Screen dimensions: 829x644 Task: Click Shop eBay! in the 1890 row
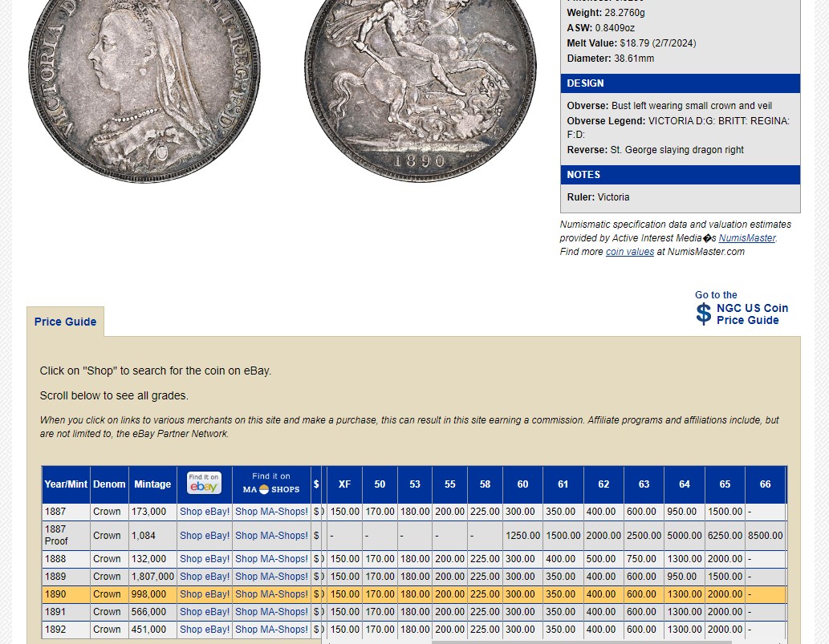(204, 594)
